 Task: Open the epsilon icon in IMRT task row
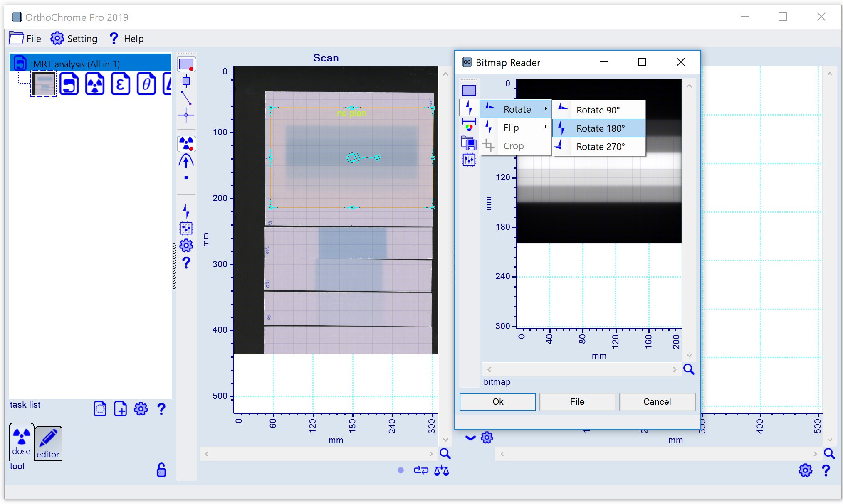tap(121, 84)
